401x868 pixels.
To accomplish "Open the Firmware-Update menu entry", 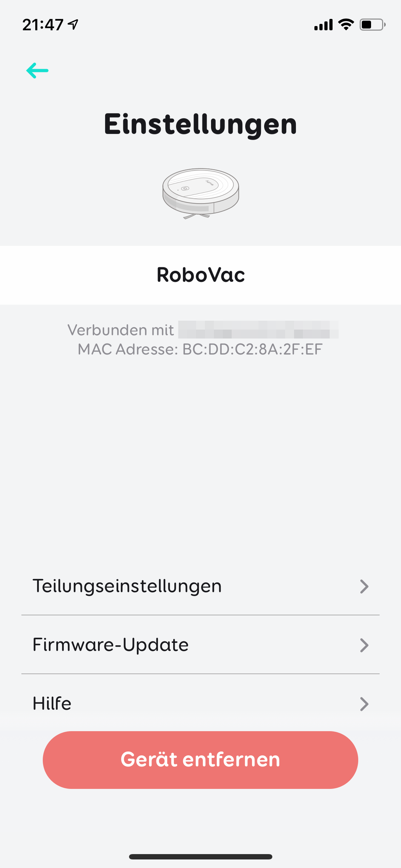I will [200, 645].
